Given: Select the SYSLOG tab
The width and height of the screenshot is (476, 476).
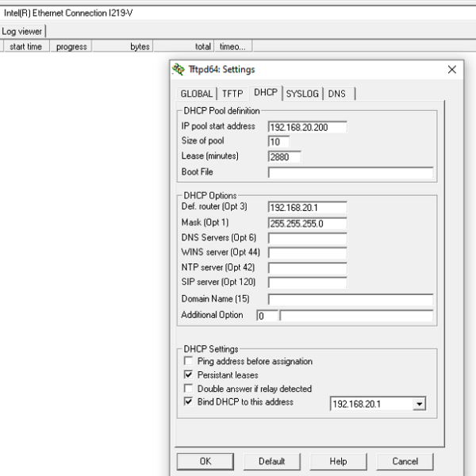Looking at the screenshot, I should coord(302,94).
